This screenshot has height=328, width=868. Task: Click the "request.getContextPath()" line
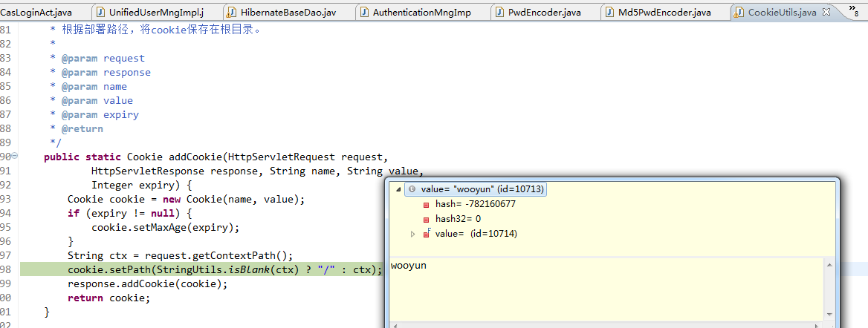[x=180, y=255]
